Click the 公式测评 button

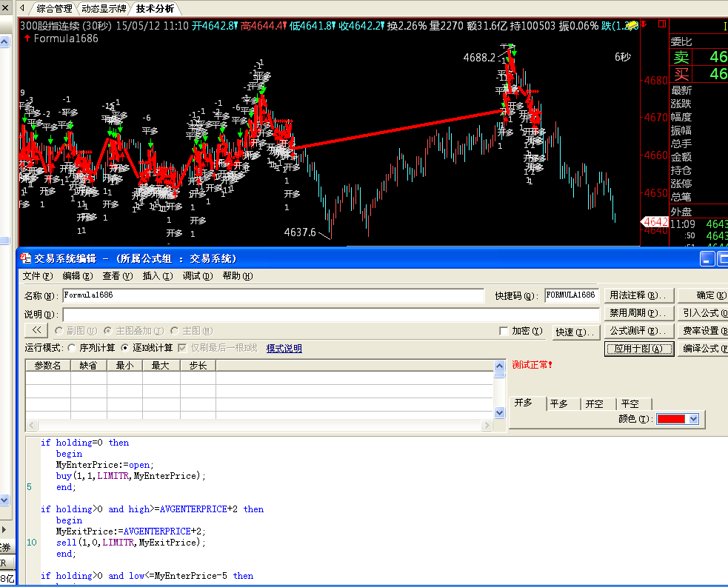(x=639, y=331)
